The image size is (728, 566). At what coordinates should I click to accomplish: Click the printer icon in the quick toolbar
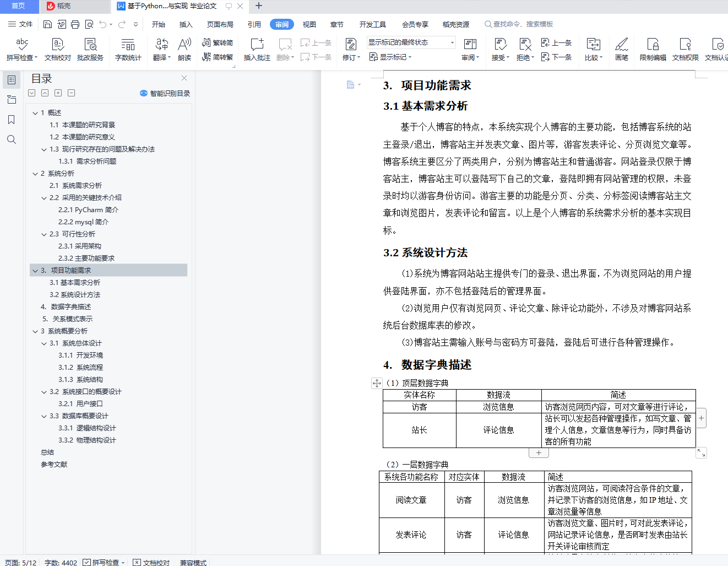point(75,24)
